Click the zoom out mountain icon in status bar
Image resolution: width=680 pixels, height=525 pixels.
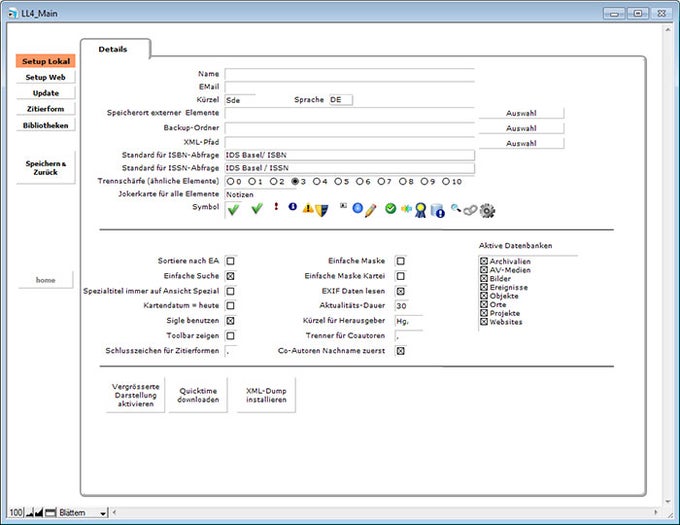tap(30, 513)
